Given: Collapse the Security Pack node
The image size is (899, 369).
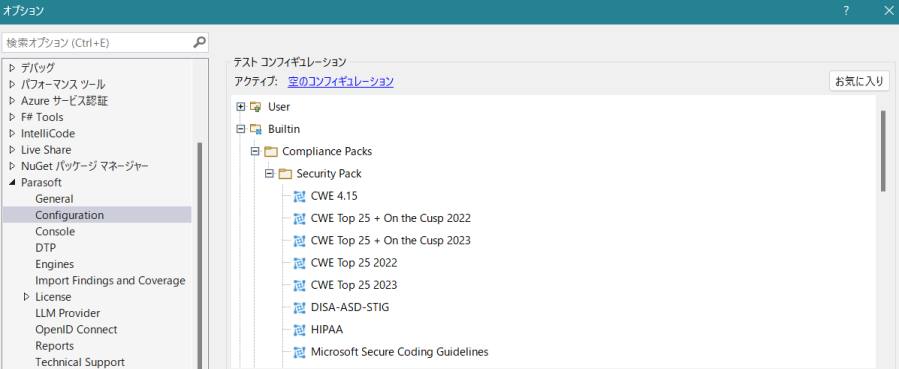Looking at the screenshot, I should [269, 174].
